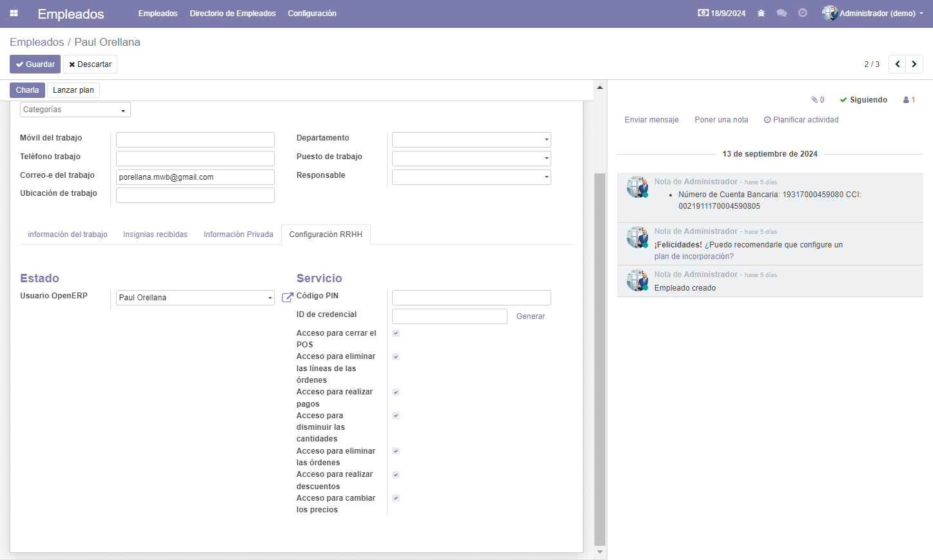Toggle Acceso para cerrar el POS checkbox
This screenshot has height=560, width=933.
(396, 333)
